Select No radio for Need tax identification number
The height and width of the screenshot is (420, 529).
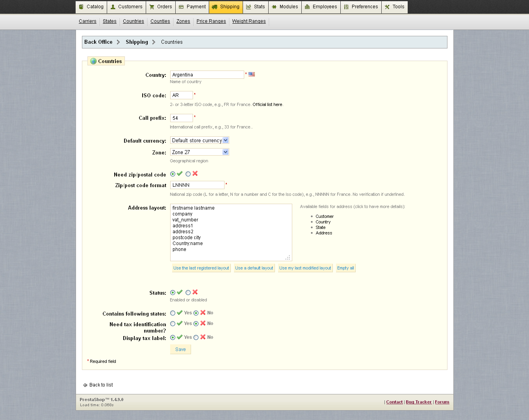(196, 324)
